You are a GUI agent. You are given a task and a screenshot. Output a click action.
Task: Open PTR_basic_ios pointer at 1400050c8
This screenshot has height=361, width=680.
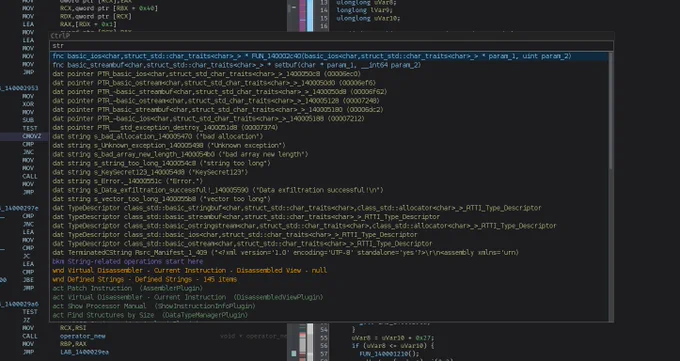point(329,74)
